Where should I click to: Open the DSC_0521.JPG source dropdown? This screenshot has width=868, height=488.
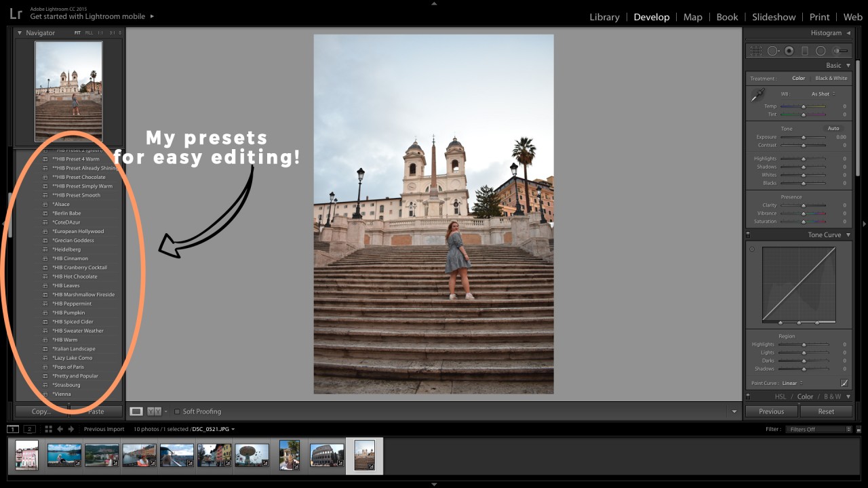(214, 429)
